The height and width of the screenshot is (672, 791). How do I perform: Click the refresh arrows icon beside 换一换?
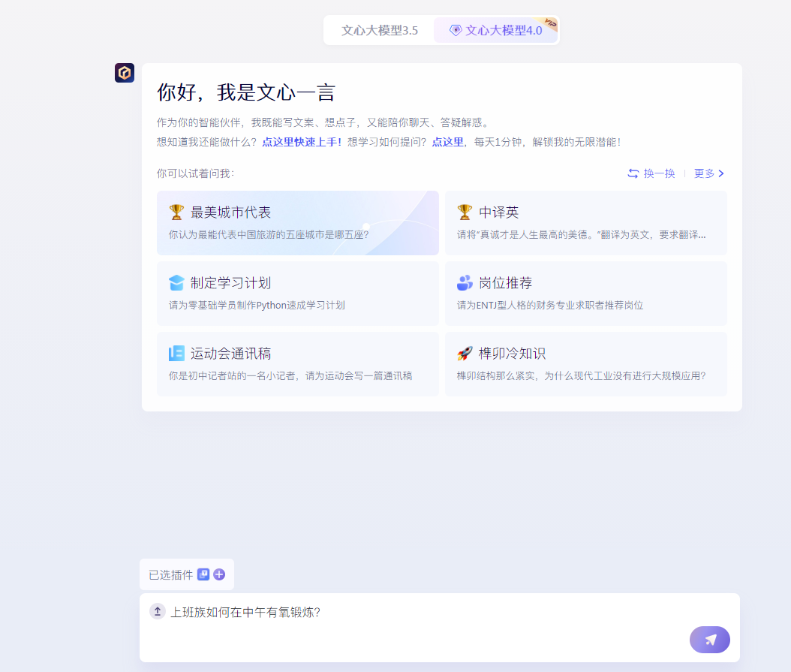point(633,173)
